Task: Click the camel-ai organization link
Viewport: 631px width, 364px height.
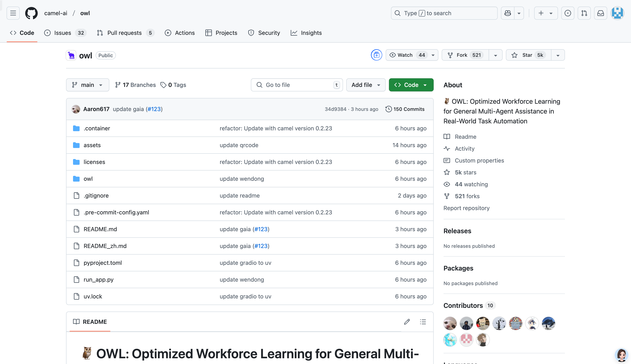Action: pyautogui.click(x=56, y=13)
